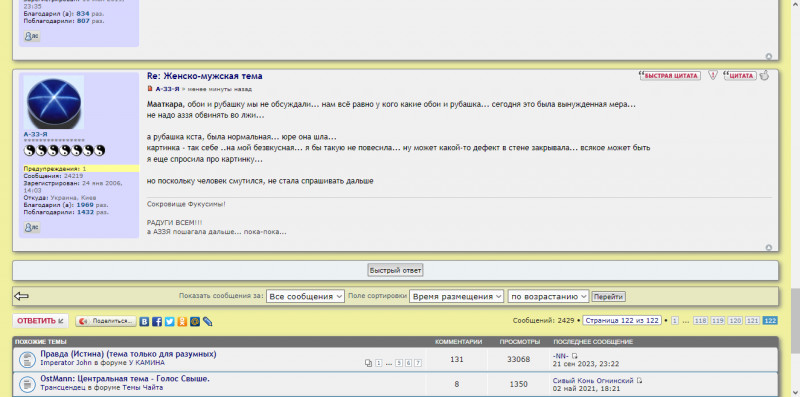View the А-ЗЗ-Я star sapphire avatar
The height and width of the screenshot is (397, 800).
coord(54,103)
